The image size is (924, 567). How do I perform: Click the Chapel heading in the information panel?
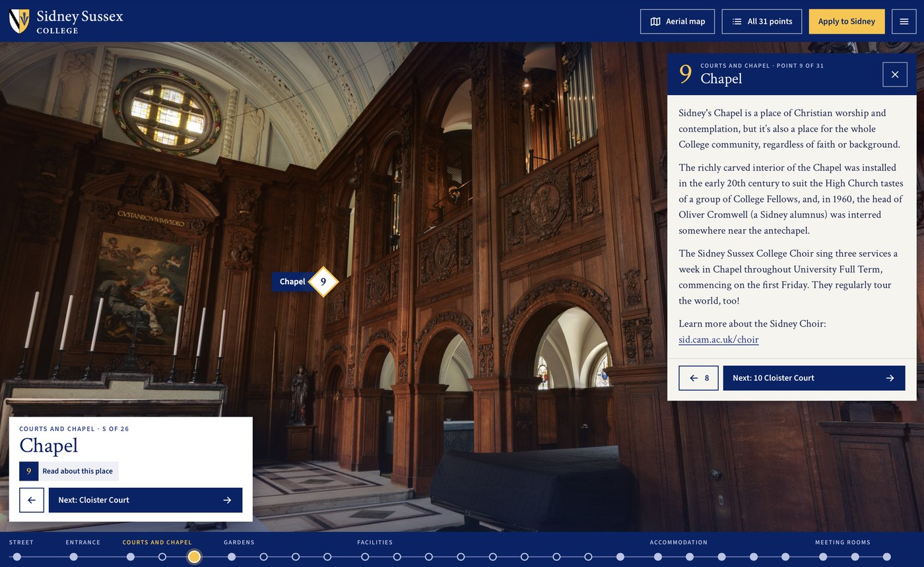tap(721, 79)
